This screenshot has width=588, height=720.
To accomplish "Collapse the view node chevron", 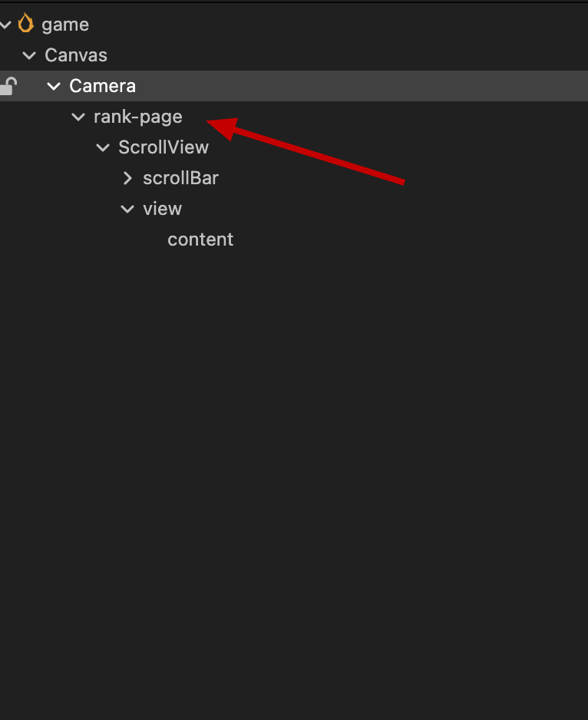I will click(x=127, y=209).
